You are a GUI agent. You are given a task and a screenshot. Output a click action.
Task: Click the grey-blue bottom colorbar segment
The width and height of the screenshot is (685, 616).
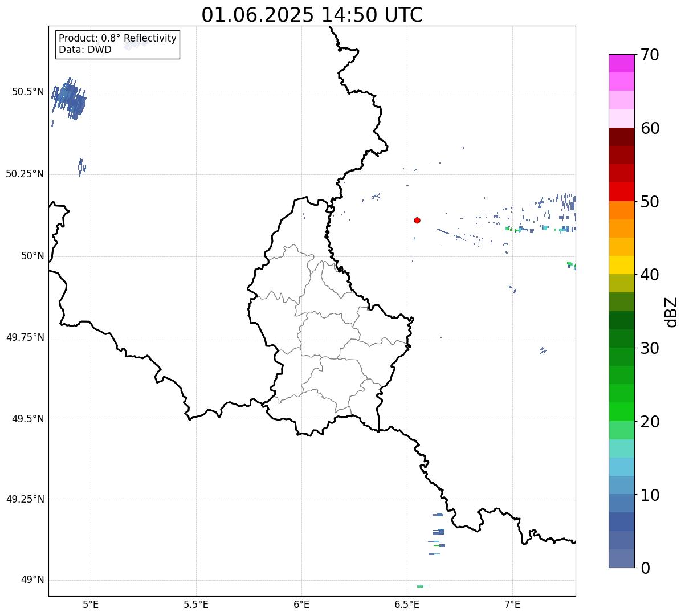click(622, 558)
